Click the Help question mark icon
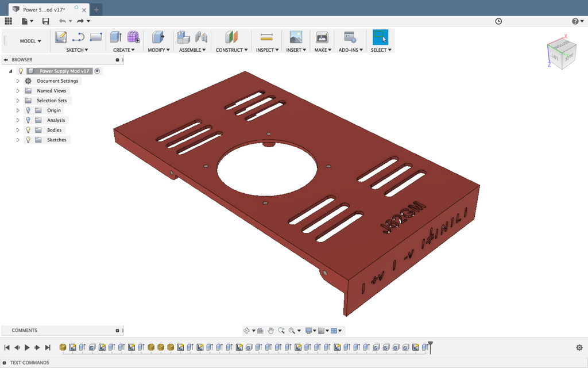This screenshot has height=368, width=588. [x=575, y=21]
